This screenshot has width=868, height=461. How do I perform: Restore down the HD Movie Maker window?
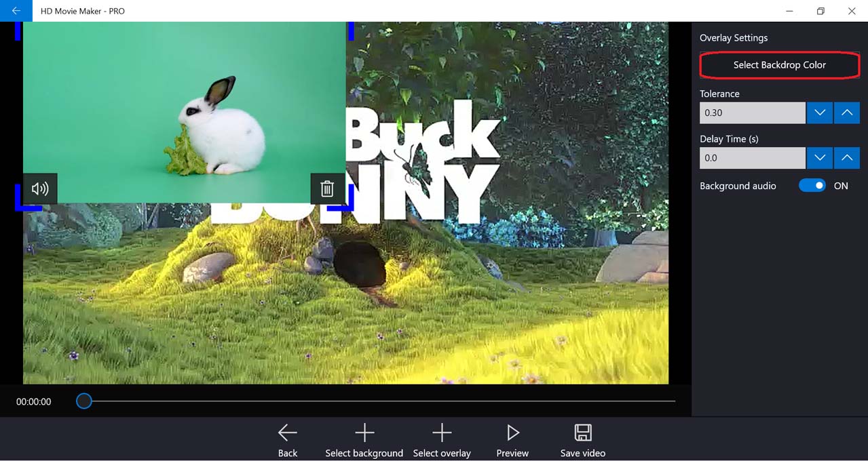[x=820, y=11]
